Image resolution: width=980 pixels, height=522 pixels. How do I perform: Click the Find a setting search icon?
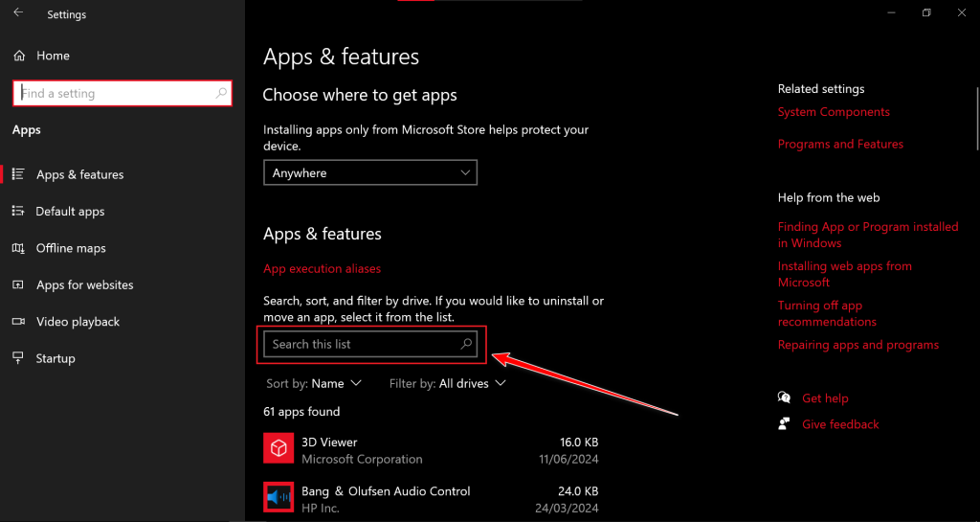(x=221, y=93)
